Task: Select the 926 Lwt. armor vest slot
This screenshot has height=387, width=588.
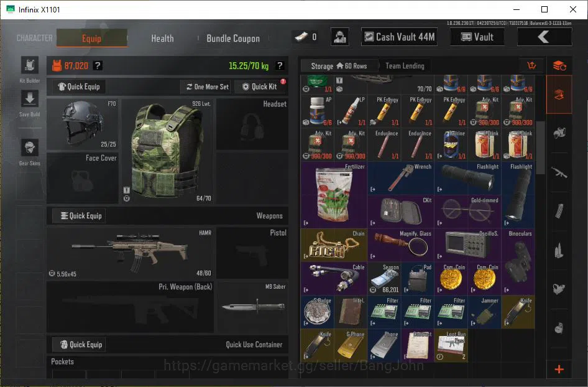Action: point(168,152)
